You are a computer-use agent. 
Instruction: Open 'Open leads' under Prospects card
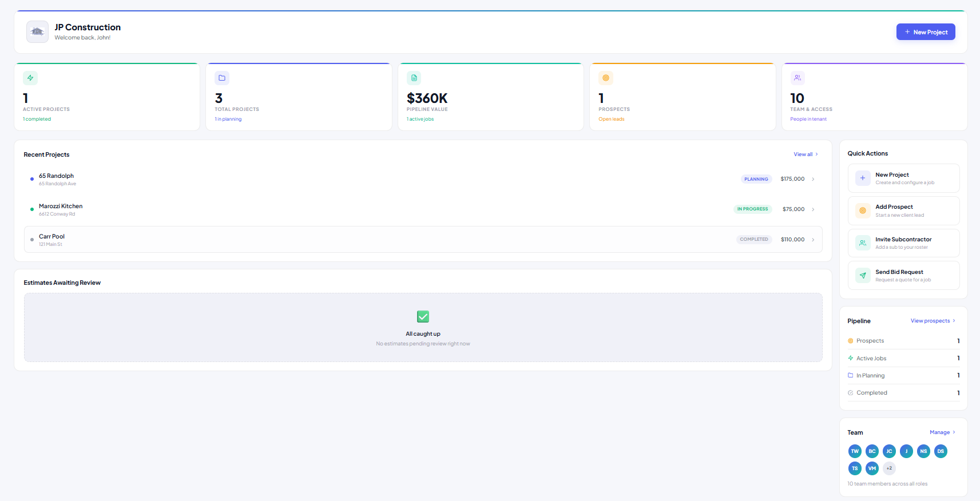tap(612, 119)
